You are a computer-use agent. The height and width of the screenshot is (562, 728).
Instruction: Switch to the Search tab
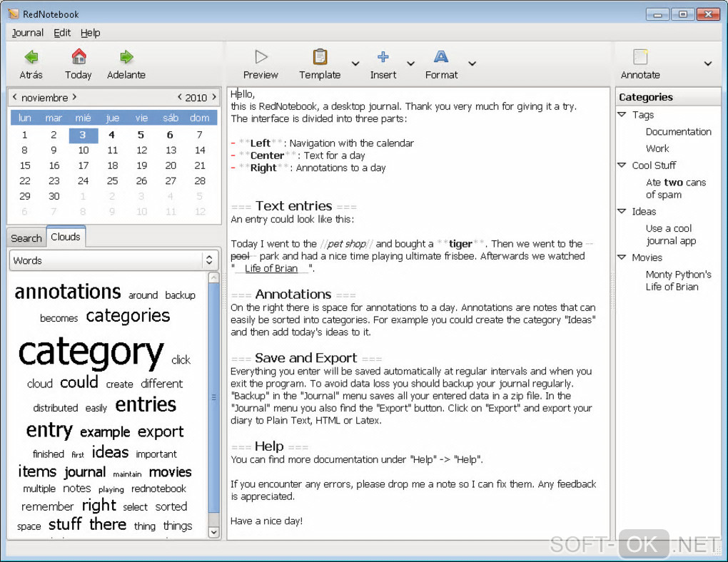pos(26,238)
